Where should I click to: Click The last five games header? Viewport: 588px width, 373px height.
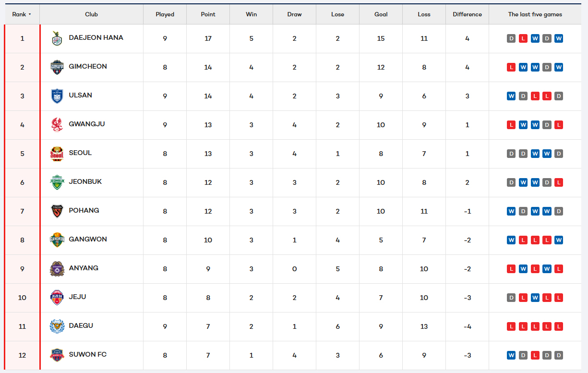coord(535,14)
